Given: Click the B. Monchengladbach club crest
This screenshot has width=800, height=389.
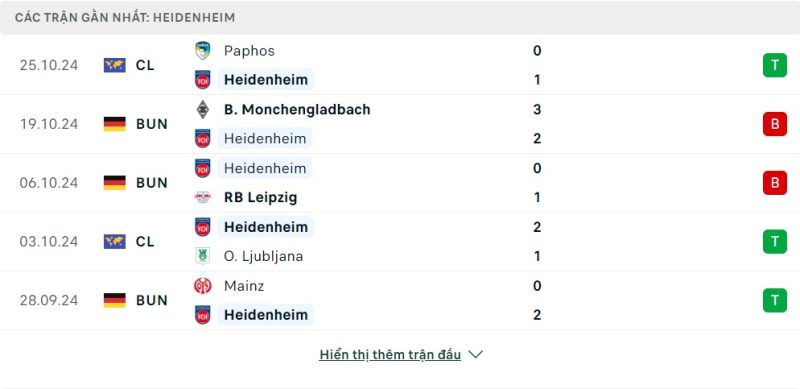Looking at the screenshot, I should click(203, 109).
